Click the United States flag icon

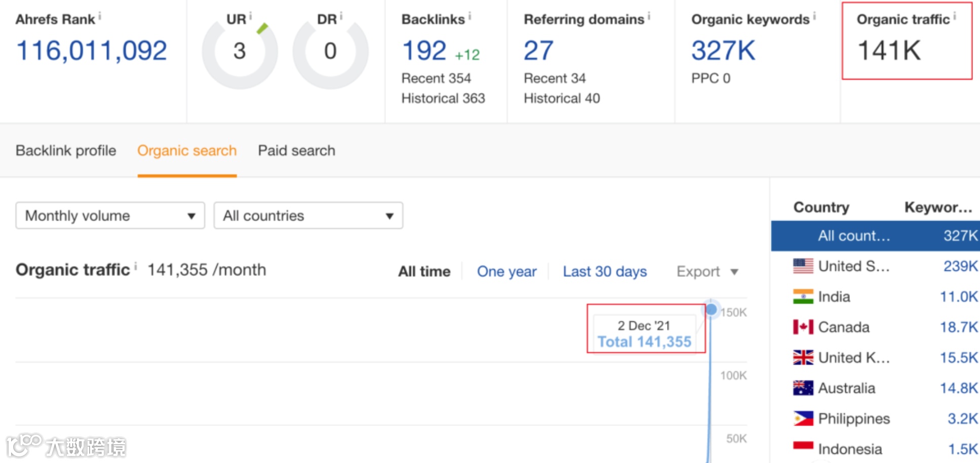[803, 266]
